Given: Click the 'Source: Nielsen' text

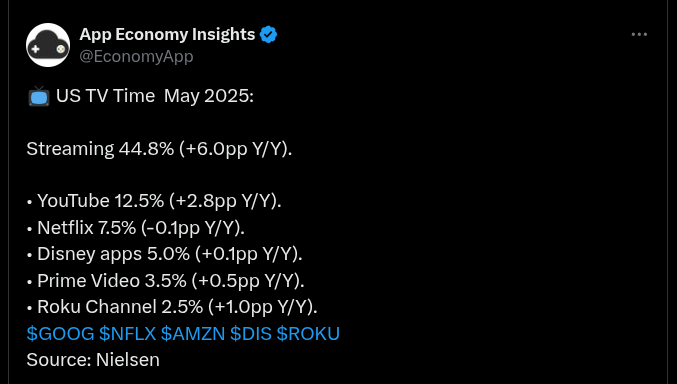Looking at the screenshot, I should point(93,360).
